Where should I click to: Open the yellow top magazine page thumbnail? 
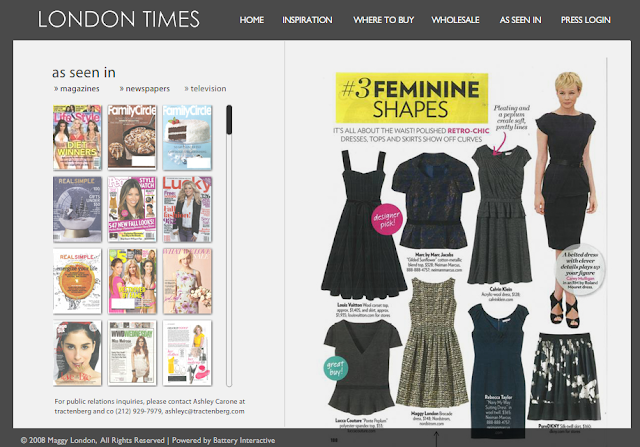pos(187,353)
